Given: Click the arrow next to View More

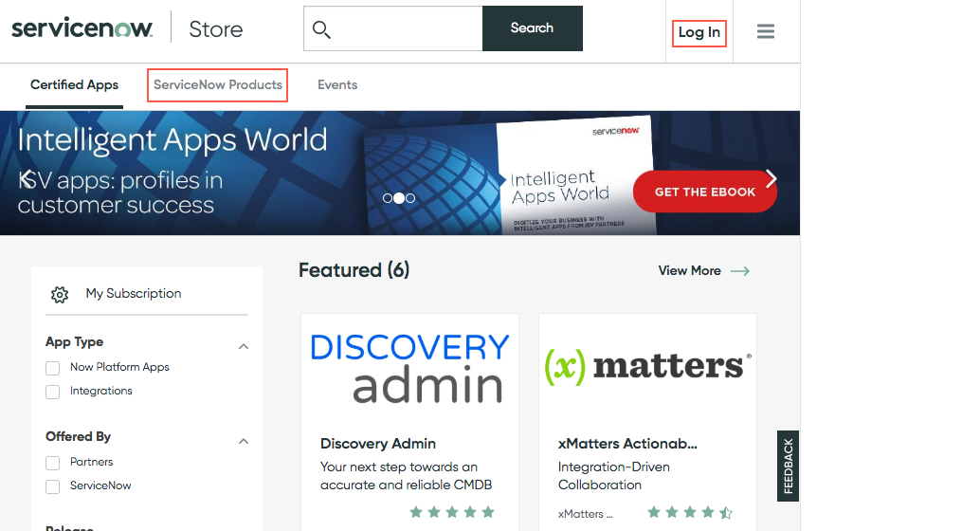Looking at the screenshot, I should click(x=740, y=271).
